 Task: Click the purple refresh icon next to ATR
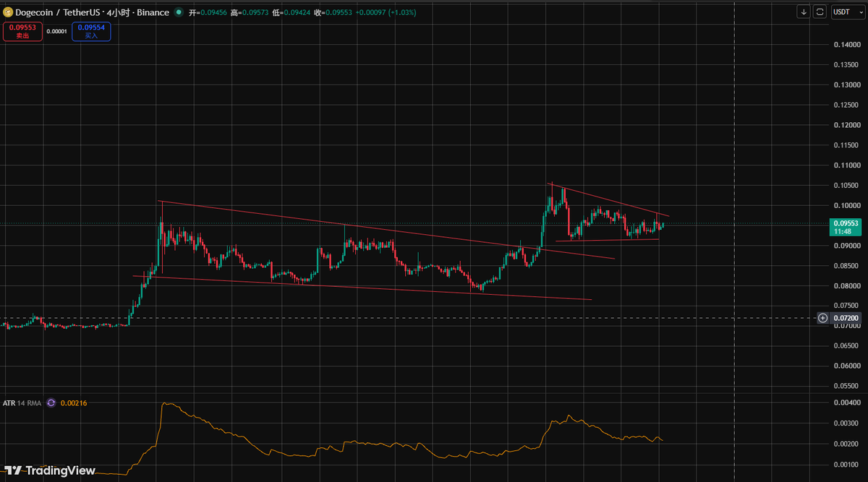(51, 403)
